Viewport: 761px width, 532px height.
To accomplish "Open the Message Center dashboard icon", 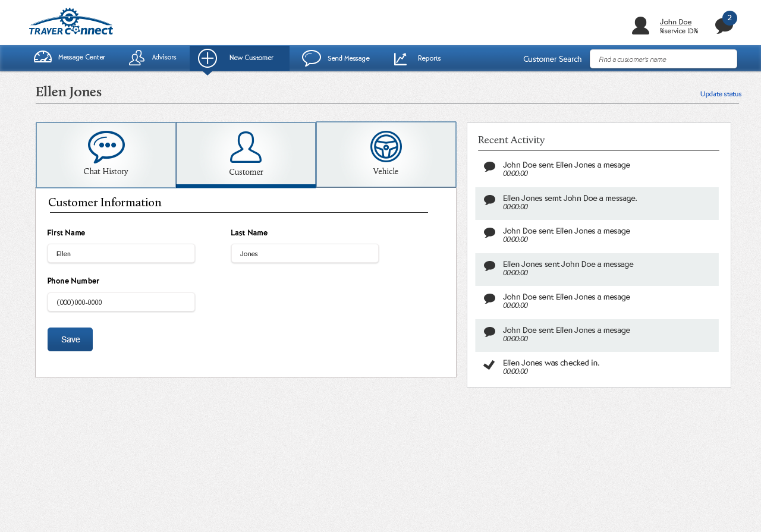I will 43,57.
